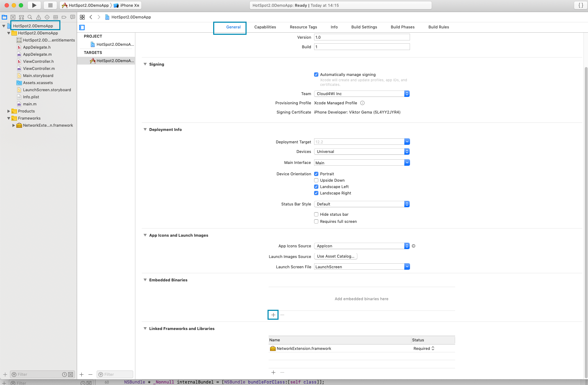Add a new file in navigator footer
This screenshot has height=385, width=588.
tap(5, 374)
